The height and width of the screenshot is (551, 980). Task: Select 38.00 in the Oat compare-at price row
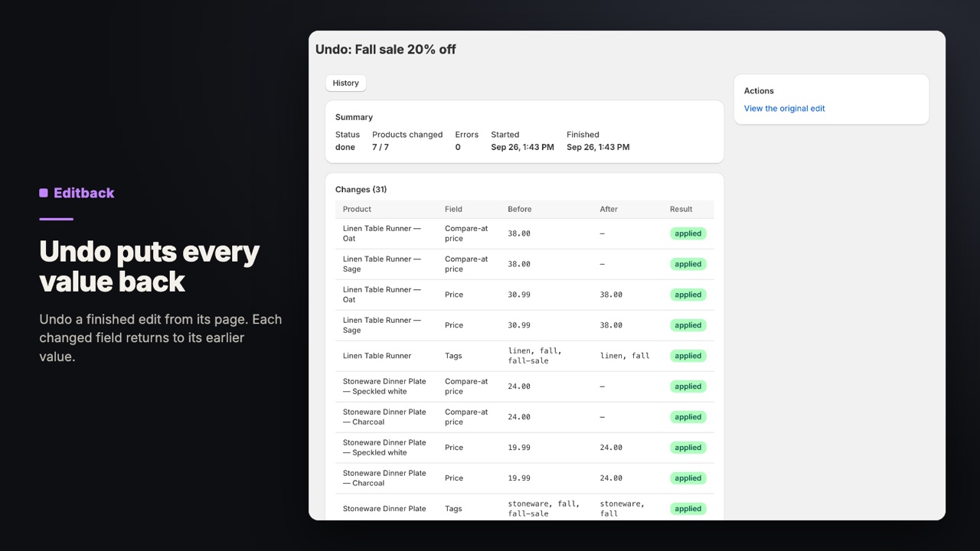click(x=519, y=233)
